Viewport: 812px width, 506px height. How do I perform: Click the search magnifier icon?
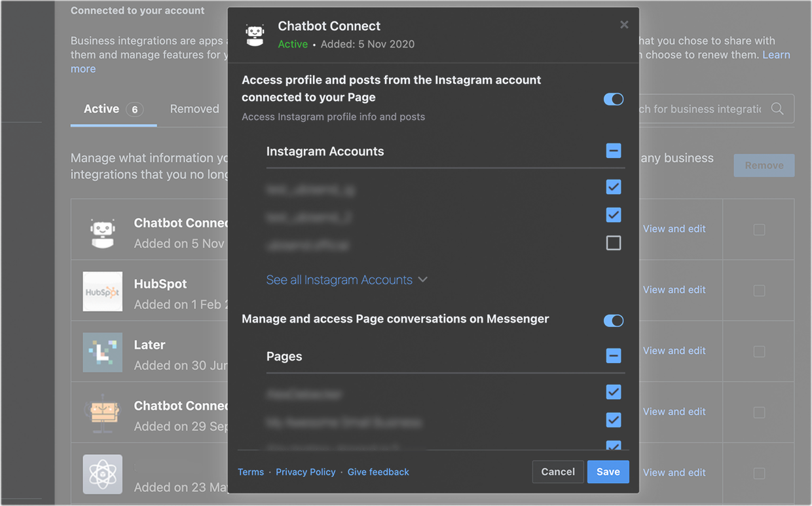777,109
